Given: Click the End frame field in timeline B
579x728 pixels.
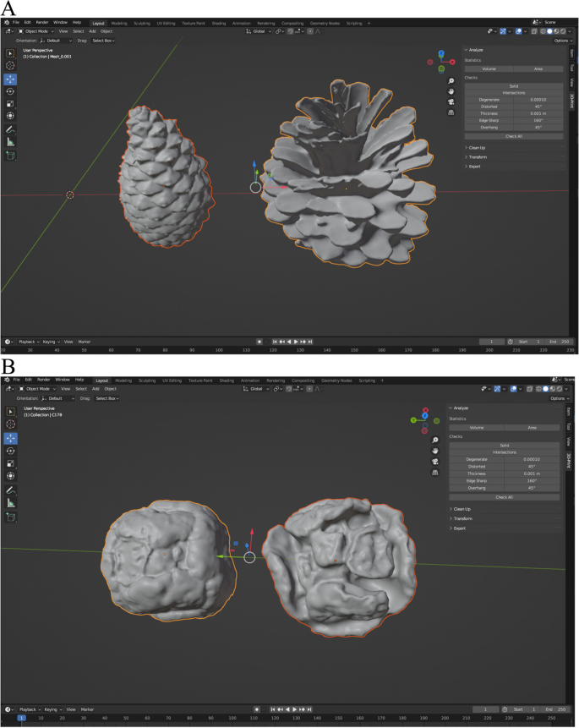Looking at the screenshot, I should (x=553, y=709).
